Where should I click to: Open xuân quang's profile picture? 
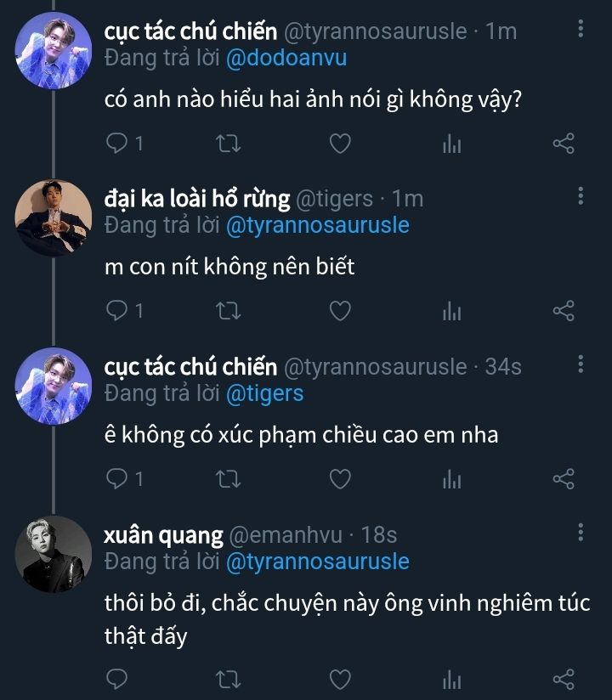coord(54,553)
